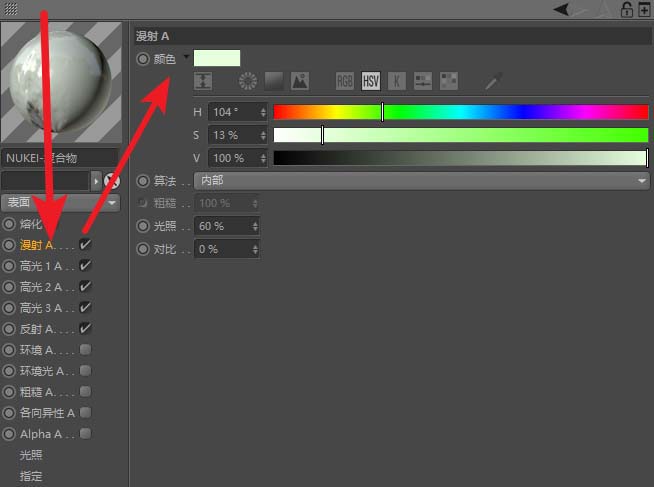Click the back arrow in top bar
This screenshot has width=654, height=487.
(x=561, y=9)
